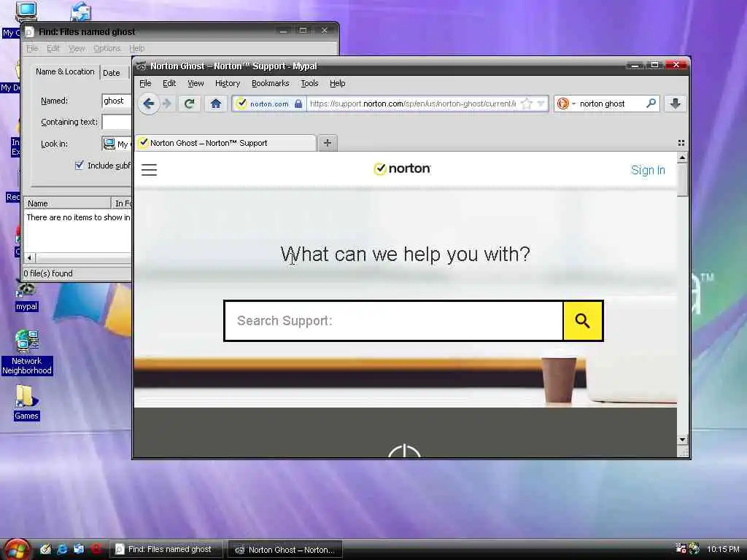The image size is (747, 560).
Task: Select the Norton Ghost – Norton Support tab
Action: 225,143
